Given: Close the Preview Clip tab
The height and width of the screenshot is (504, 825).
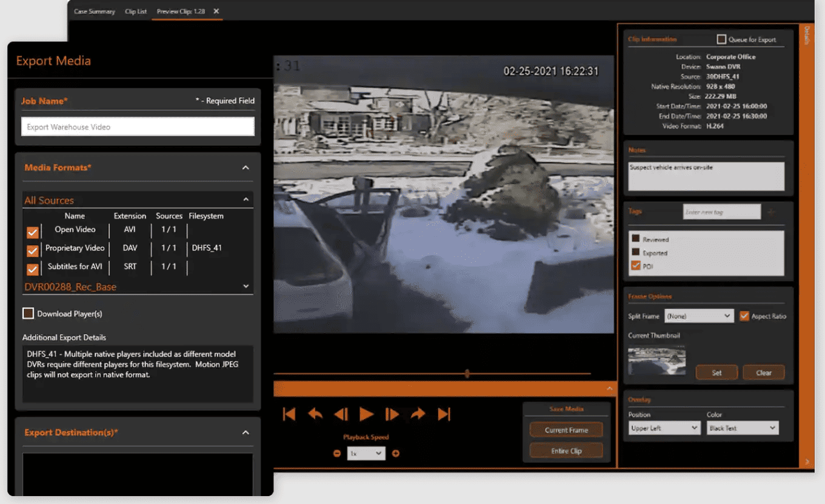Looking at the screenshot, I should [x=216, y=12].
